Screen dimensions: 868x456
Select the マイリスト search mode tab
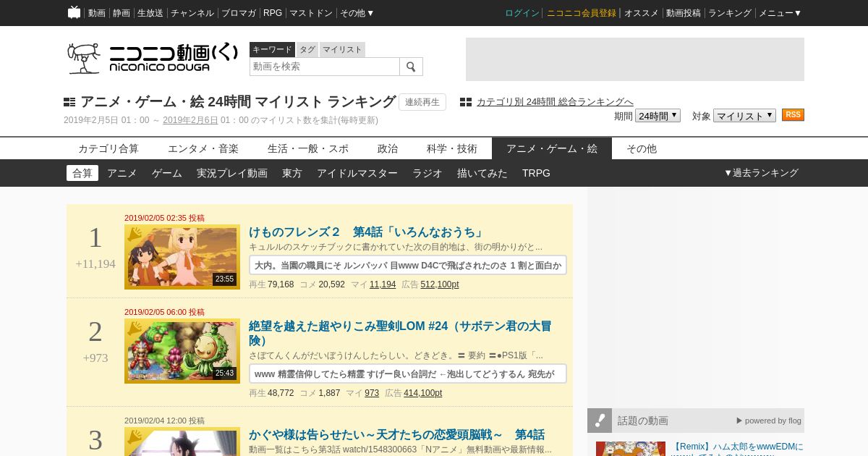coord(342,49)
